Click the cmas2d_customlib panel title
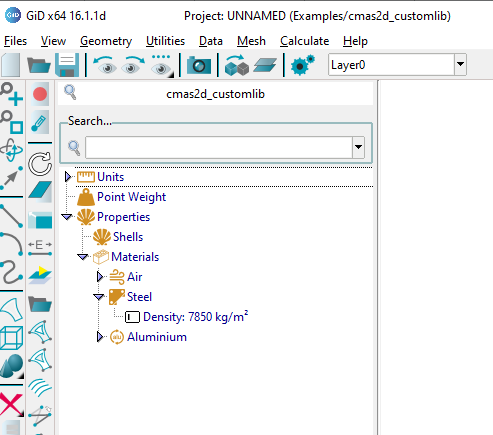The height and width of the screenshot is (435, 493). pyautogui.click(x=215, y=94)
